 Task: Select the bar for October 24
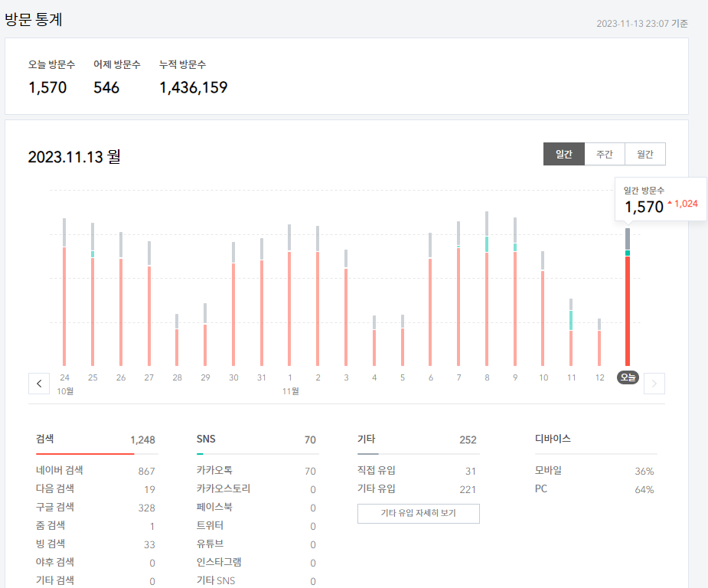[64, 292]
